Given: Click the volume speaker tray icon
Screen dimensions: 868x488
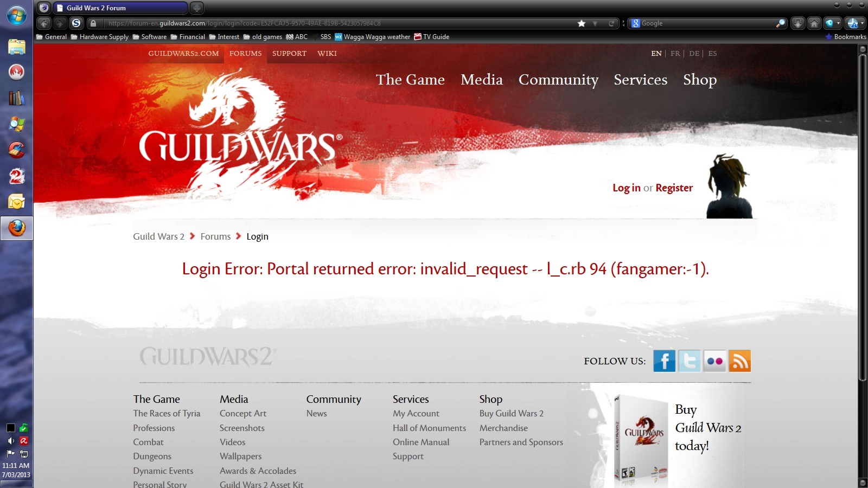Looking at the screenshot, I should 10,441.
